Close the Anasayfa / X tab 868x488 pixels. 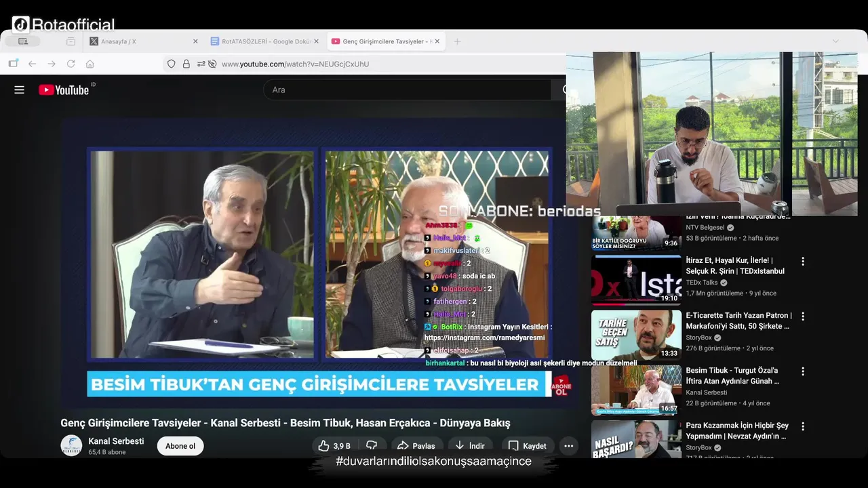195,41
